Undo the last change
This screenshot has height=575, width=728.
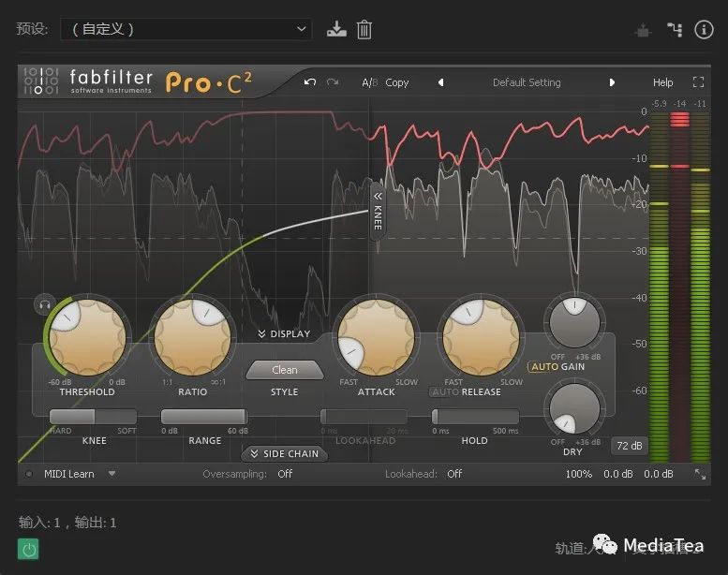point(310,82)
